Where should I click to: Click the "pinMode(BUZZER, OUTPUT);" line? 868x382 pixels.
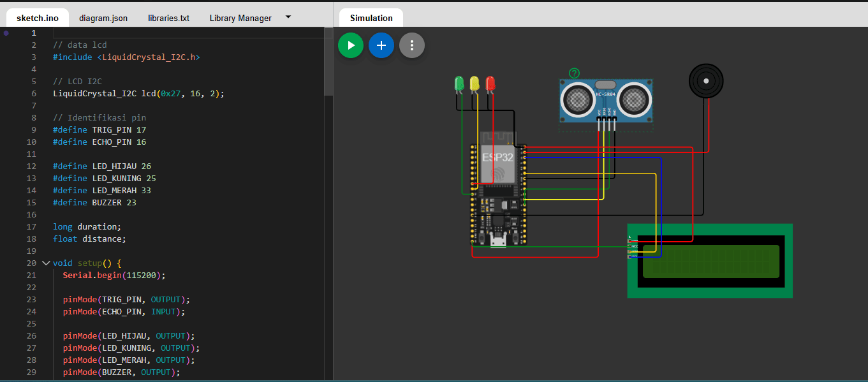coord(121,372)
